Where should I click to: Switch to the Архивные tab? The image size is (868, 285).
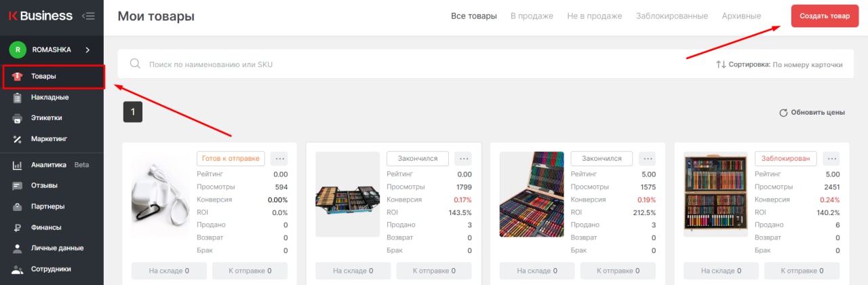[741, 16]
